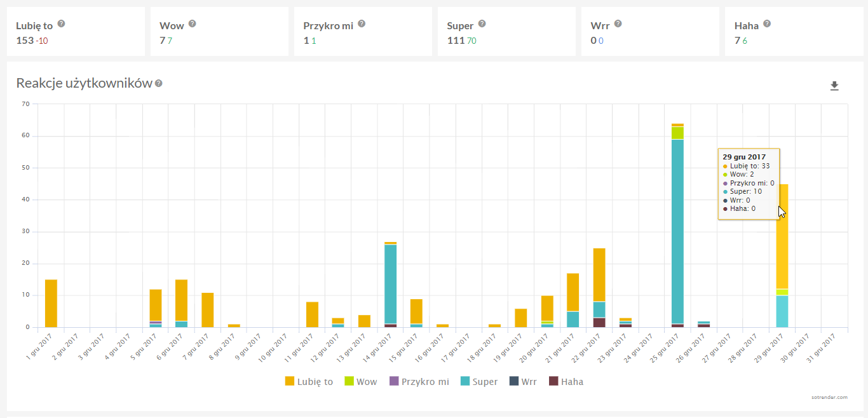Toggle Haha series in chart legend
Viewport: 868px width, 418px height.
point(566,382)
